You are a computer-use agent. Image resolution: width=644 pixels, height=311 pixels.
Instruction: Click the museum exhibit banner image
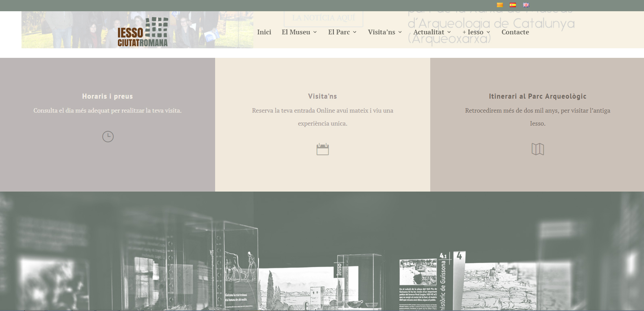click(322, 251)
